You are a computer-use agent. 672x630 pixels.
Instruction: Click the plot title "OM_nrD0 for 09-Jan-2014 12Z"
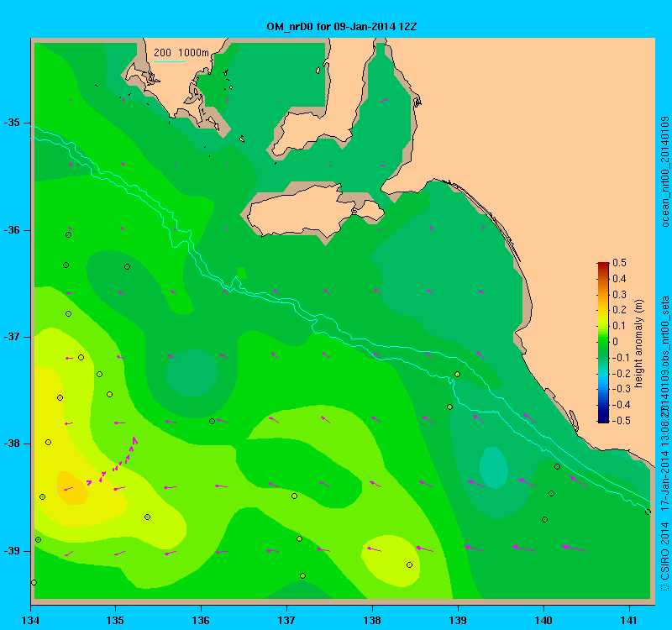point(342,27)
